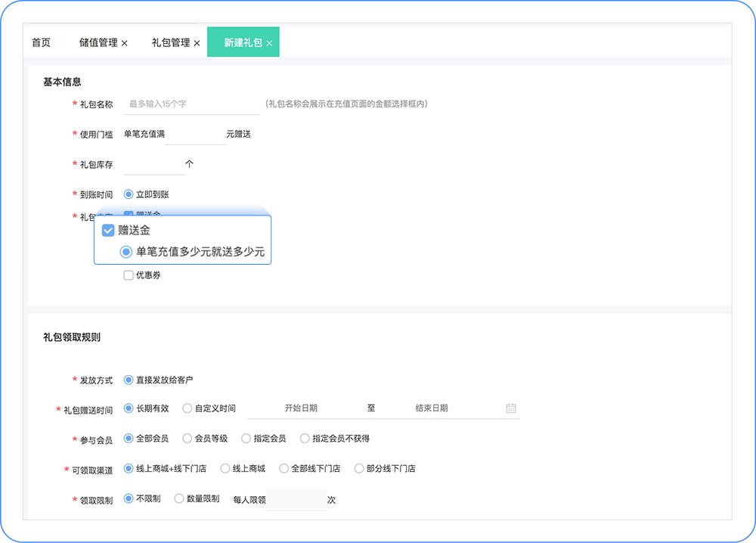Click the 每人限领 number input
The image size is (756, 543).
(x=297, y=500)
